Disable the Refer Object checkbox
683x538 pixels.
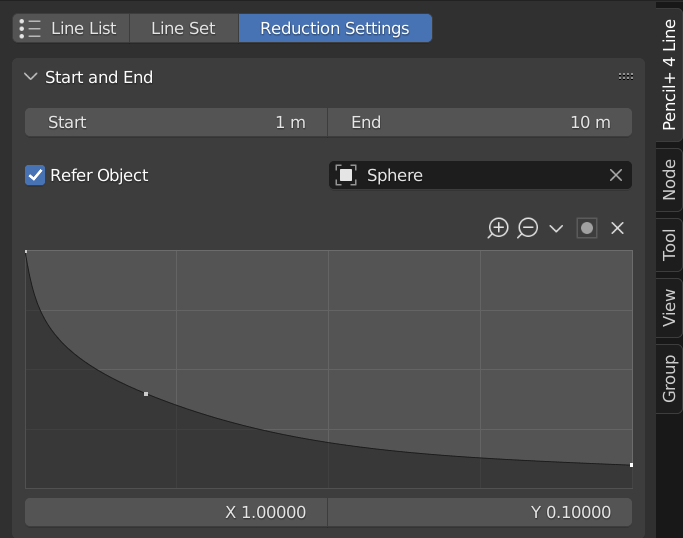(35, 175)
